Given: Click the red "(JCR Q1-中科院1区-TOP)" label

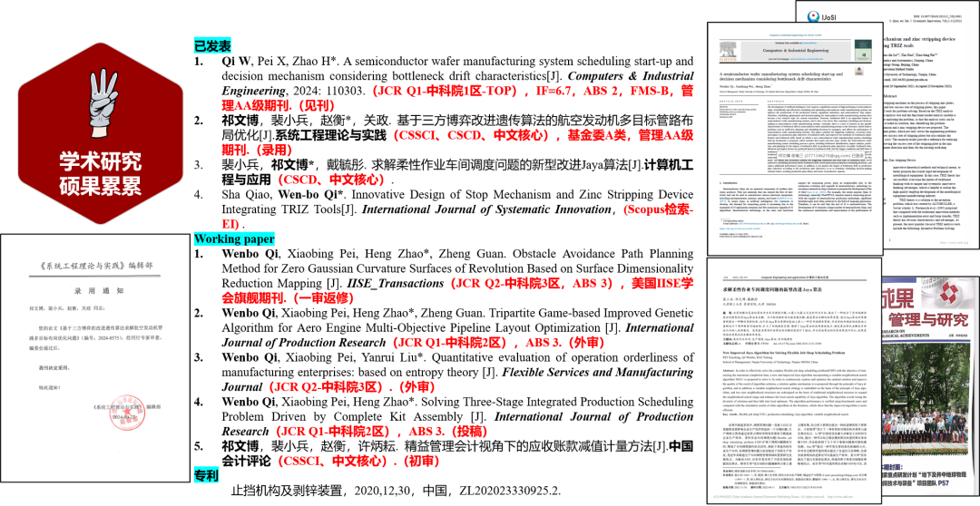Looking at the screenshot, I should pyautogui.click(x=446, y=91).
